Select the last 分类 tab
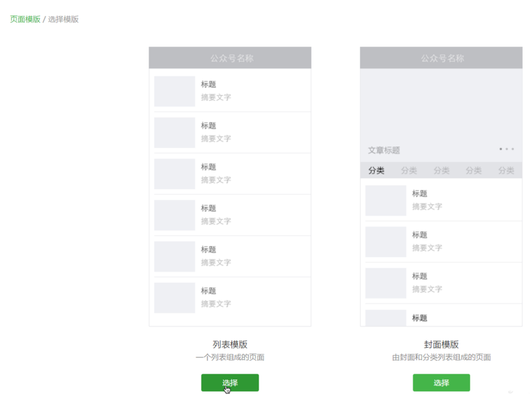This screenshot has height=408, width=532. click(x=506, y=170)
